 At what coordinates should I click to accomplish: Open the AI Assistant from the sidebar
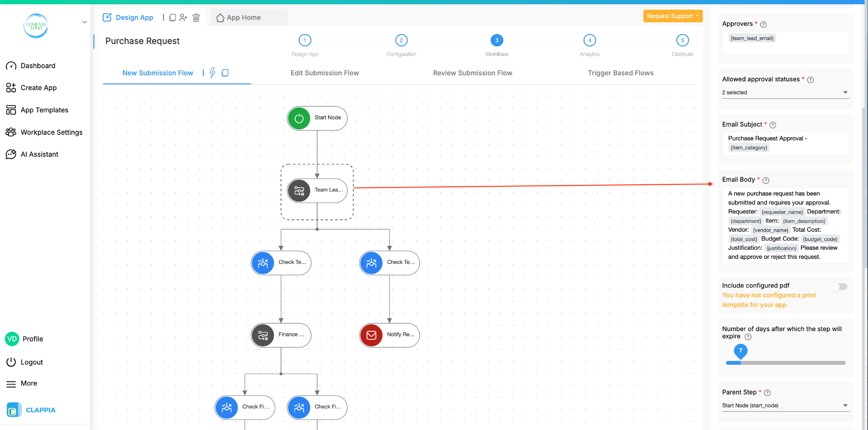point(39,154)
